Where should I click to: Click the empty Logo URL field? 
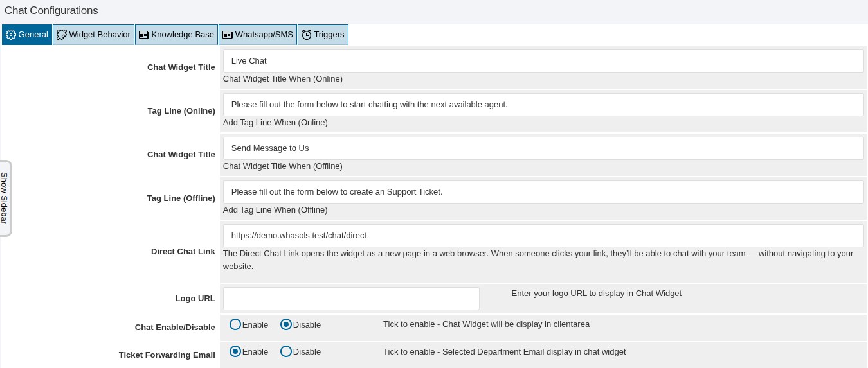point(351,299)
